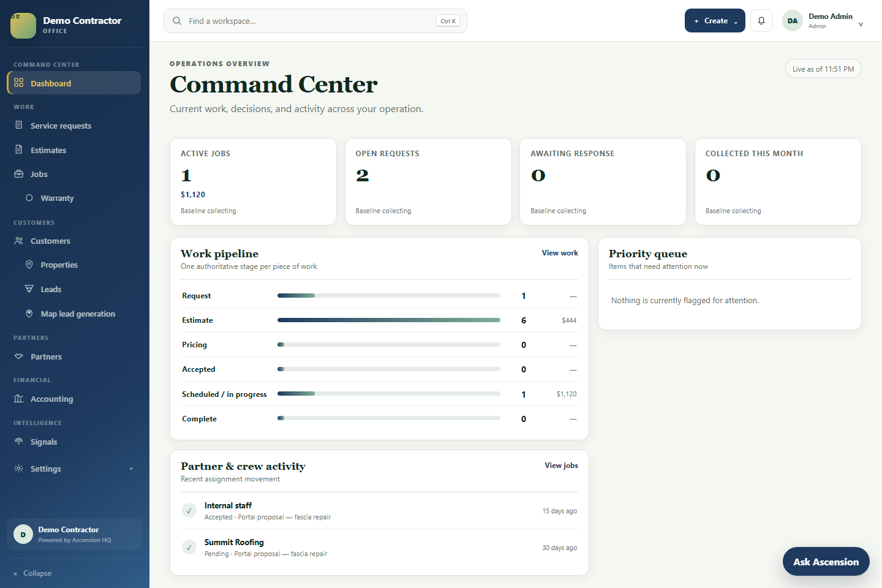Click the D avatar in sidebar footer
Screen dimensions: 882x588
coord(23,534)
